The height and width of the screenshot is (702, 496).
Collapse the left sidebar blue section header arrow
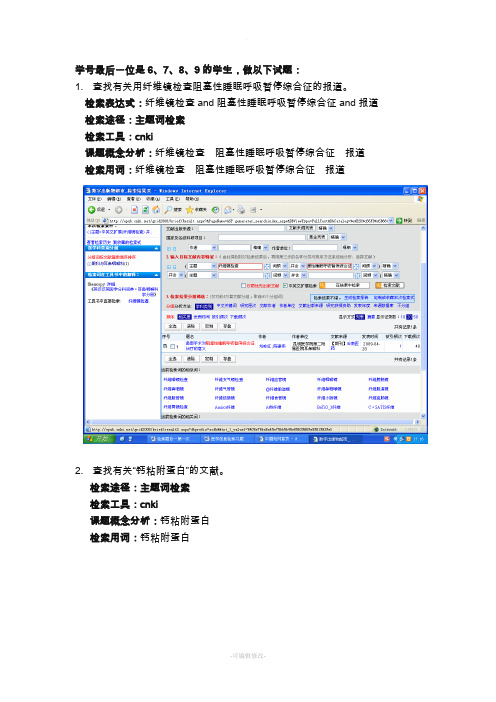(156, 248)
